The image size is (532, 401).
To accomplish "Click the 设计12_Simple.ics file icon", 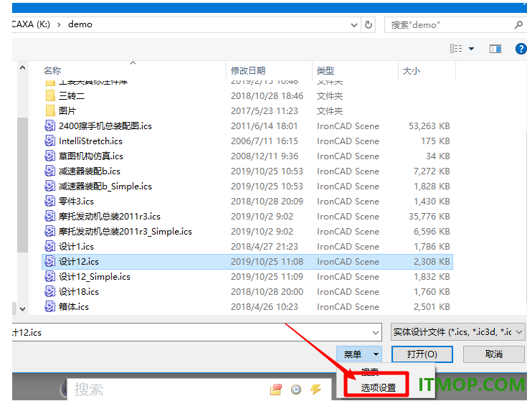I will click(50, 276).
